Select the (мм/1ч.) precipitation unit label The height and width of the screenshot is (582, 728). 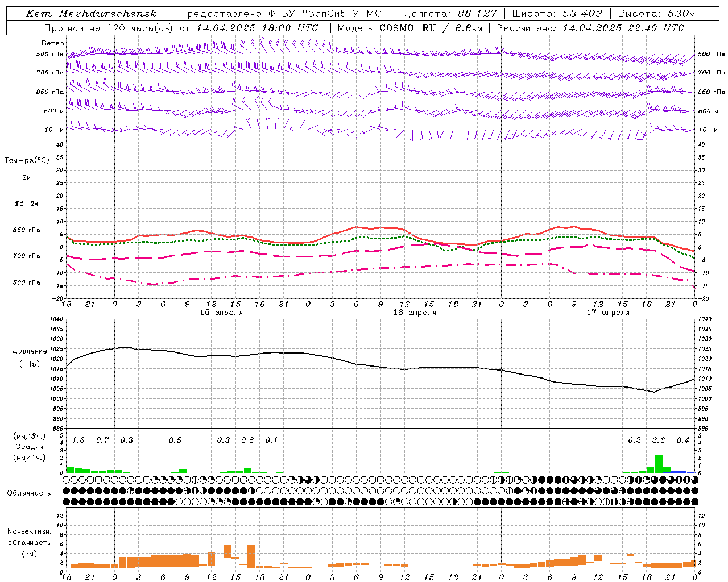30,458
